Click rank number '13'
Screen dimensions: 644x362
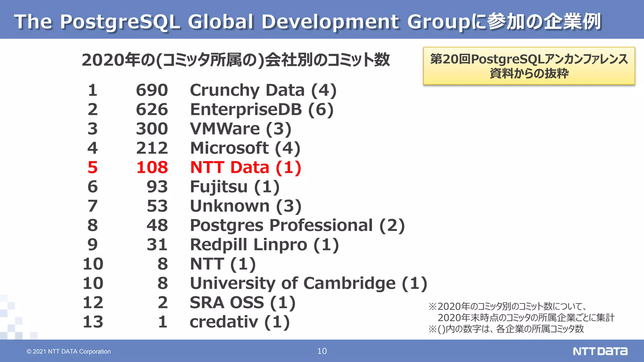coord(93,322)
